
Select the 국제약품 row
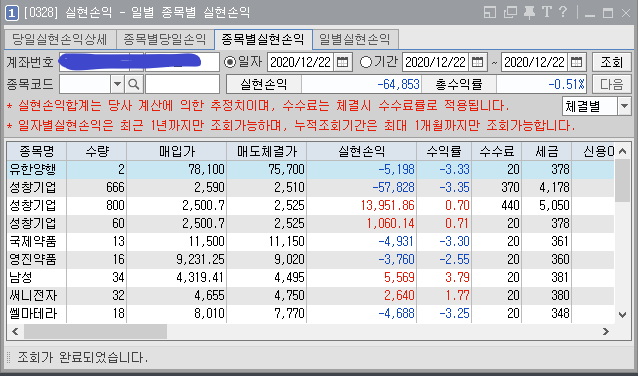(x=310, y=241)
